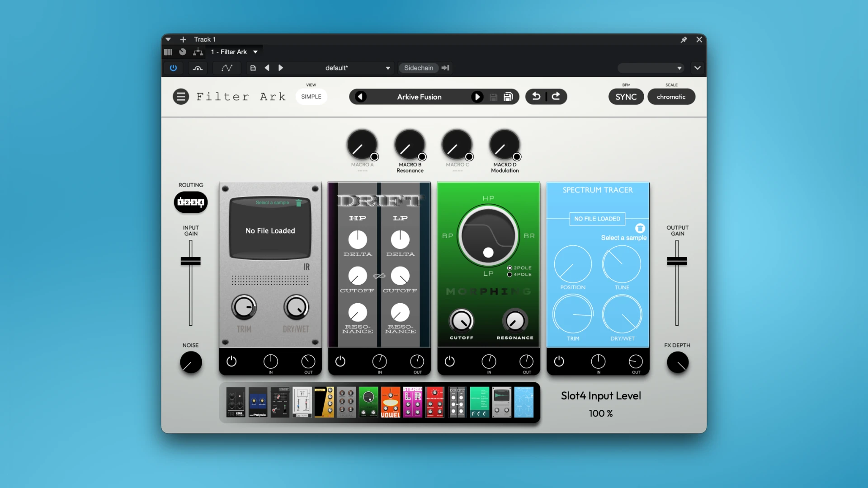Select the Vowel filter thumbnail
This screenshot has height=488, width=868.
point(390,402)
